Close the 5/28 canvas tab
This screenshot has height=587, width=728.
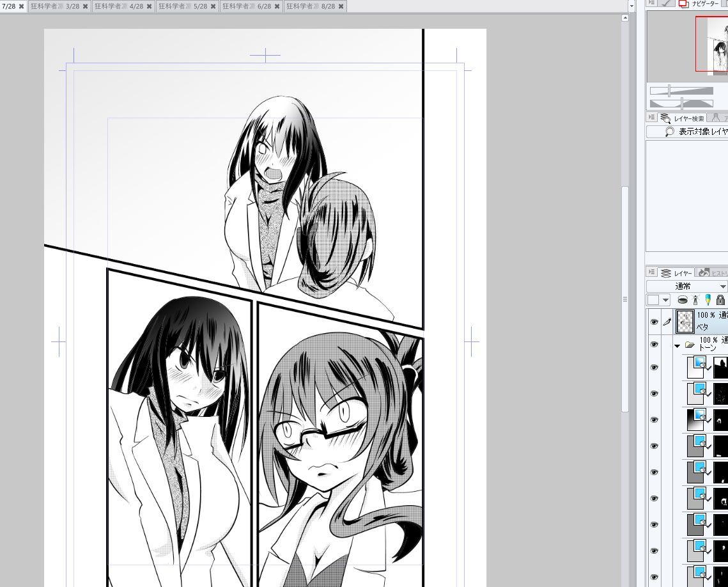pyautogui.click(x=213, y=6)
